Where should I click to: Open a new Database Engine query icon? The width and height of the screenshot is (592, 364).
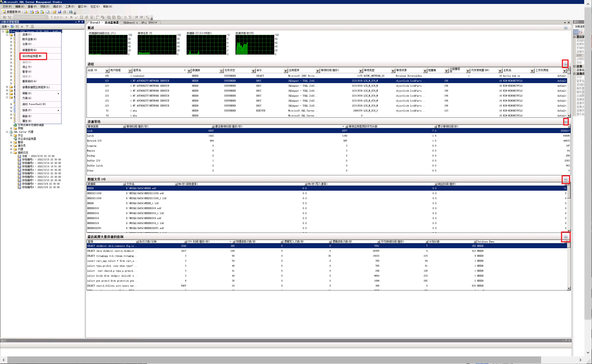(26, 12)
